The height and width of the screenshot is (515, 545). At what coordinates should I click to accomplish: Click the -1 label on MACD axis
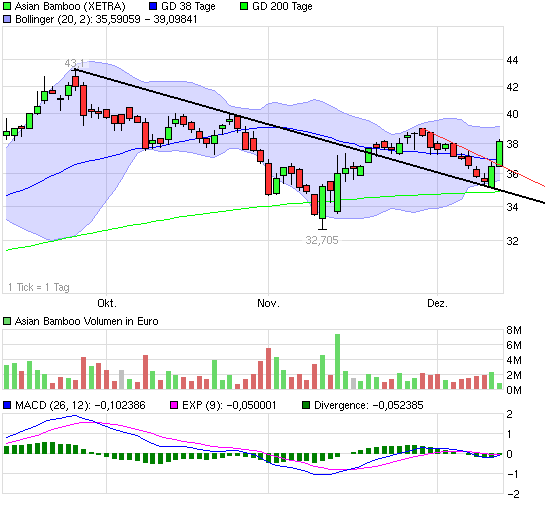click(x=513, y=474)
